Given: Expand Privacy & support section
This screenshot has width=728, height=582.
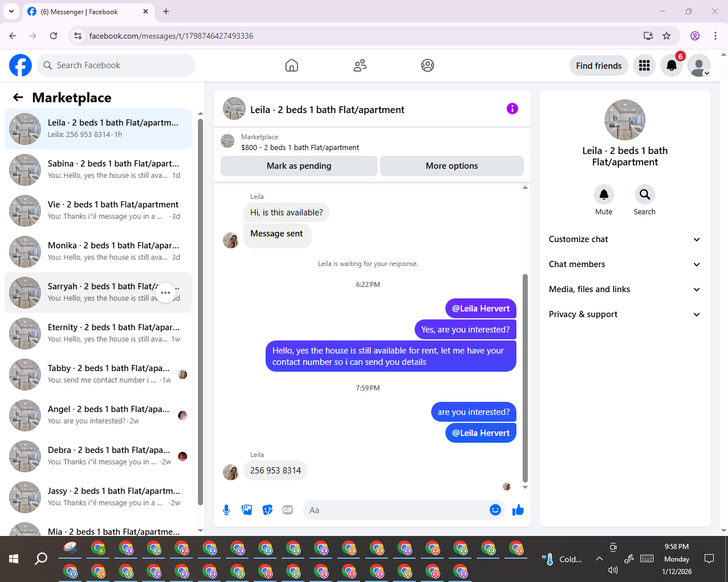Looking at the screenshot, I should (624, 314).
